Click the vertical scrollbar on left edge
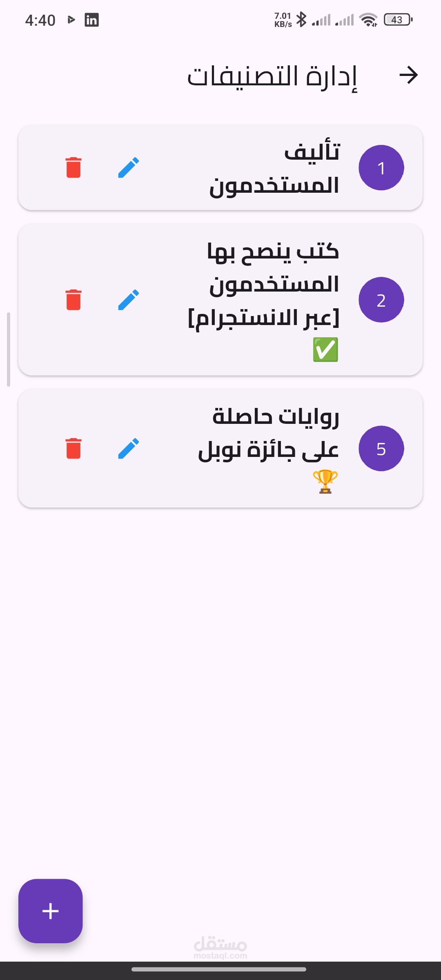This screenshot has height=980, width=441. pos(8,349)
